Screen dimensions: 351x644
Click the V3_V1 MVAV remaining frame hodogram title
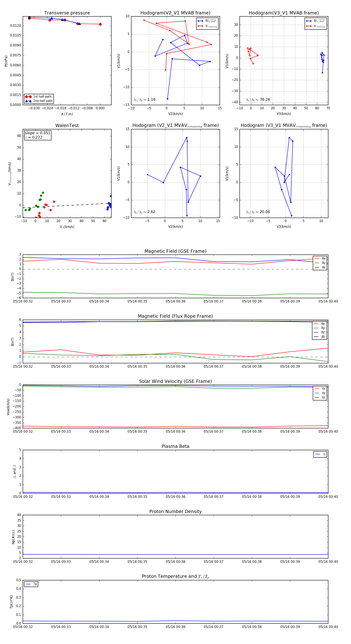tap(284, 125)
